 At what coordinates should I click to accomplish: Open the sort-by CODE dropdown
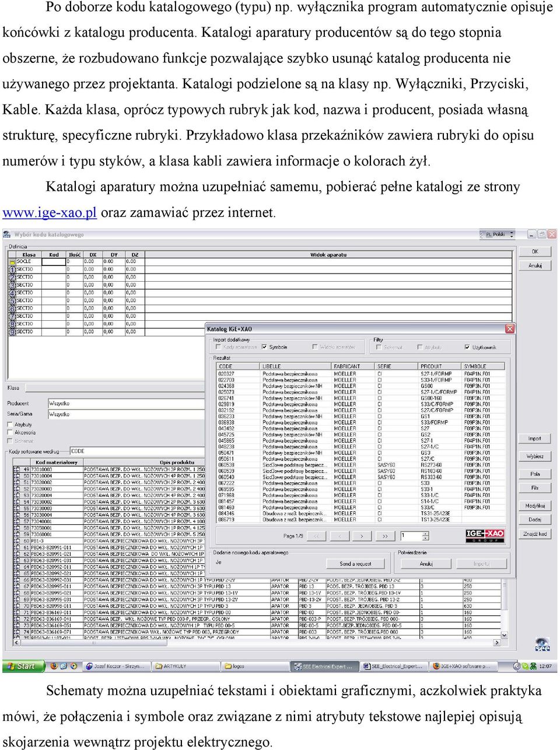tap(136, 451)
